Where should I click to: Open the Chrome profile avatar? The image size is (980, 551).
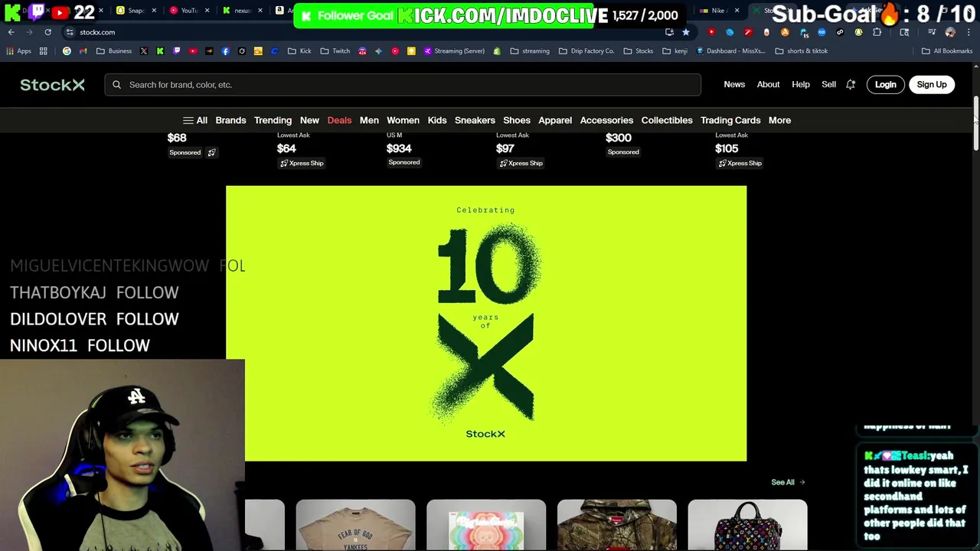[950, 32]
